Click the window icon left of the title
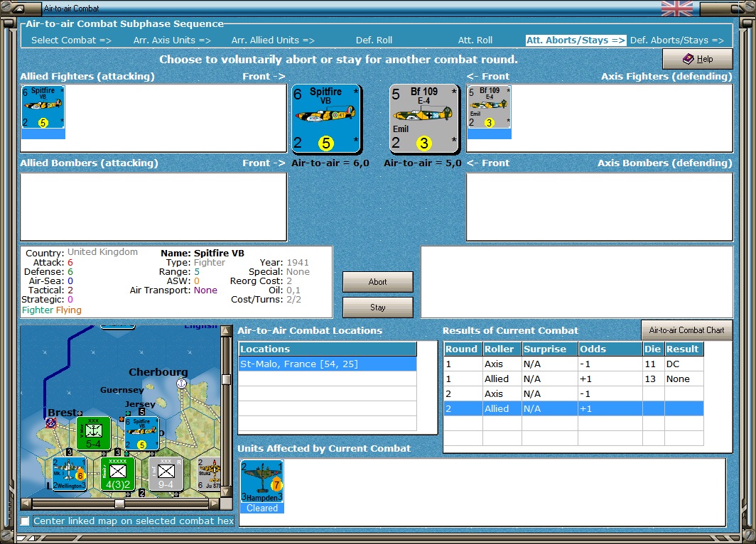 pyautogui.click(x=17, y=9)
